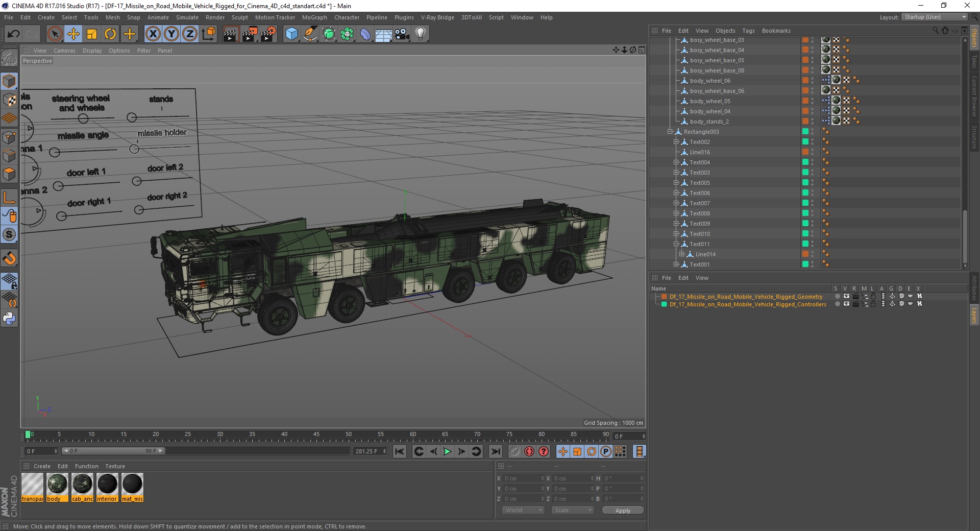Image resolution: width=980 pixels, height=531 pixels.
Task: Open the Edit Render Settings icon
Action: click(x=268, y=34)
